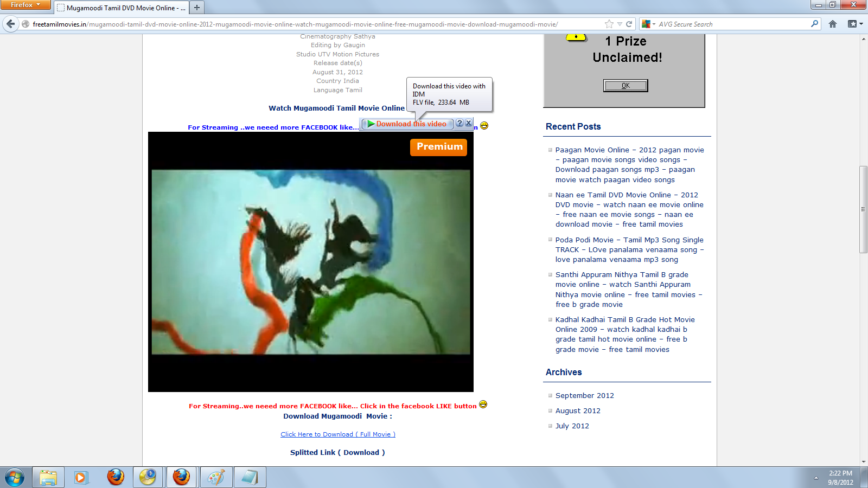Bookmark this page with the star icon
This screenshot has width=868, height=488.
tap(609, 24)
